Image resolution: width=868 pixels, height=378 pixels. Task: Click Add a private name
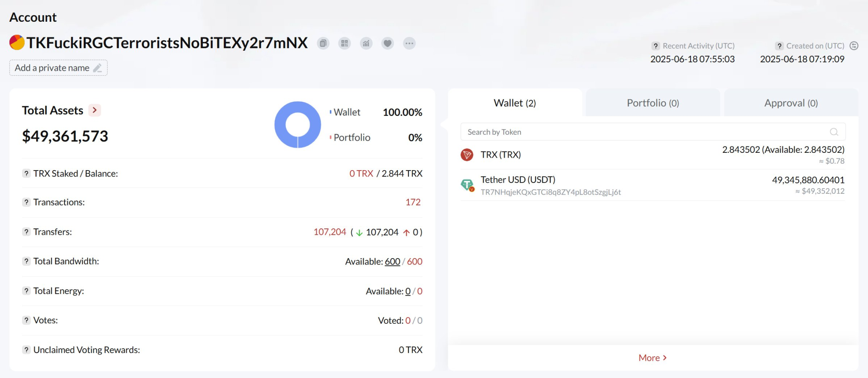pyautogui.click(x=58, y=68)
